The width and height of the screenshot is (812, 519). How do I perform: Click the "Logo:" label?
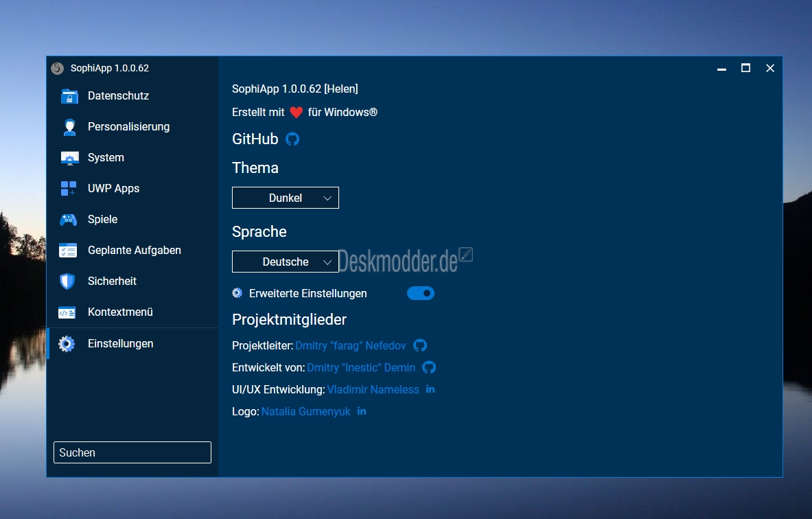(246, 412)
